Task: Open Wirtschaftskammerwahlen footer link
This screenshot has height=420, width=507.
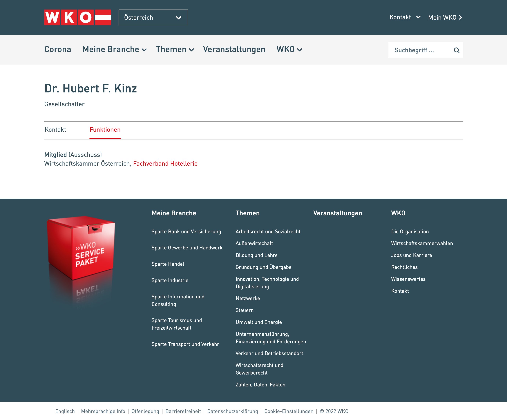Action: pos(422,243)
